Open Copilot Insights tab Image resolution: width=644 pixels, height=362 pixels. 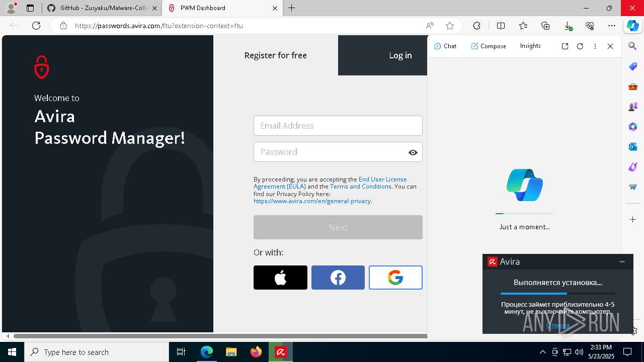[x=530, y=46]
